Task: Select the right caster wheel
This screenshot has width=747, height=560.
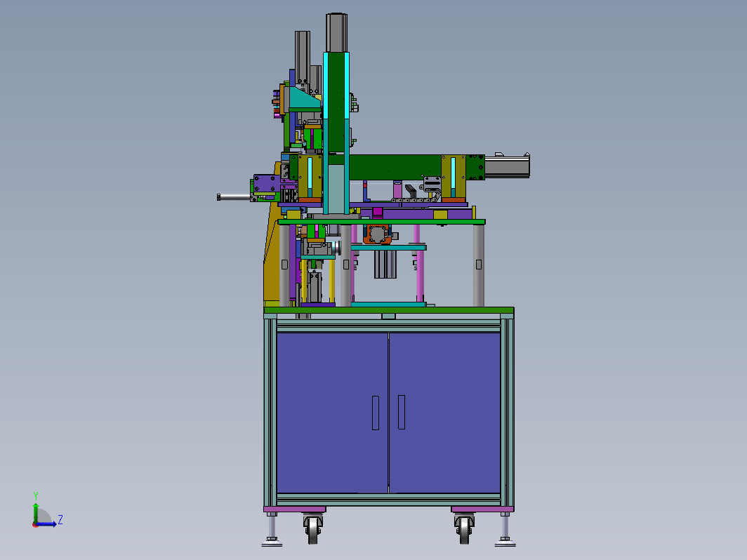Action: tap(465, 531)
